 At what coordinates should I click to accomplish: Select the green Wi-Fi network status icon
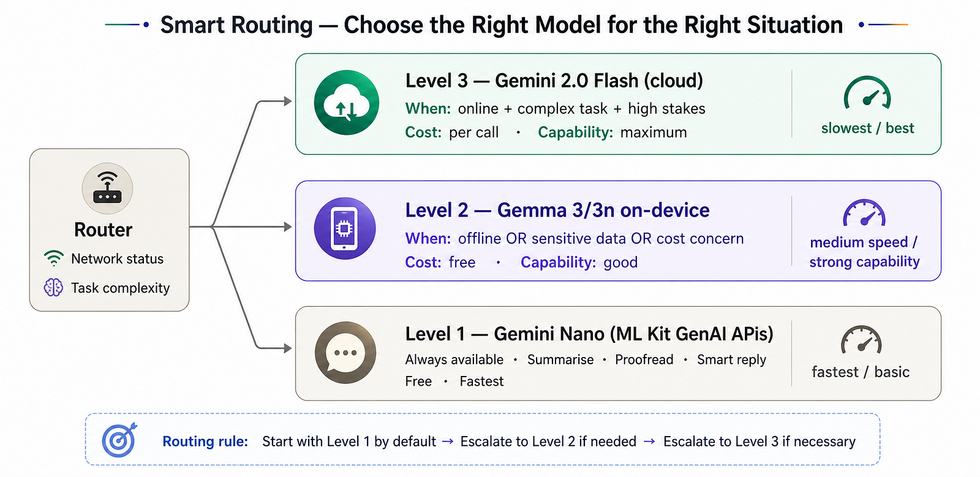pos(54,258)
